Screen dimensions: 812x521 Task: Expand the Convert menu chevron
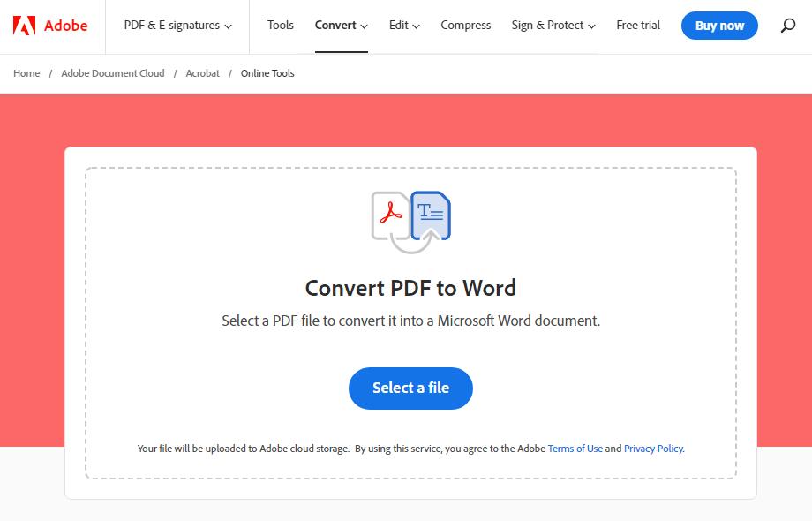(x=362, y=26)
